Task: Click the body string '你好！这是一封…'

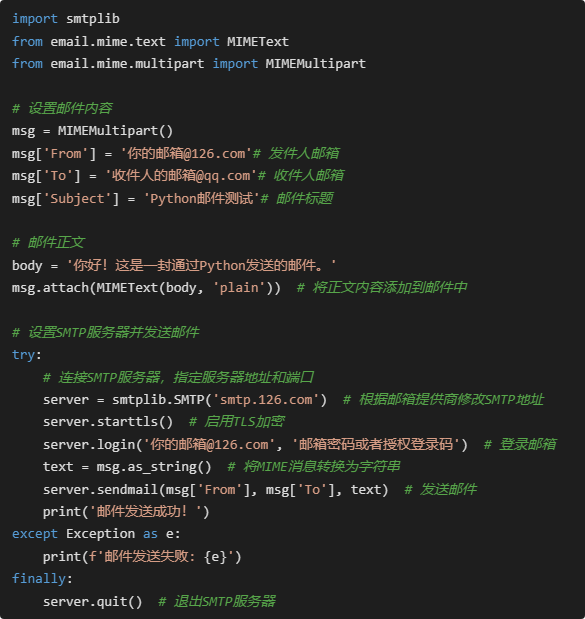Action: click(x=201, y=265)
